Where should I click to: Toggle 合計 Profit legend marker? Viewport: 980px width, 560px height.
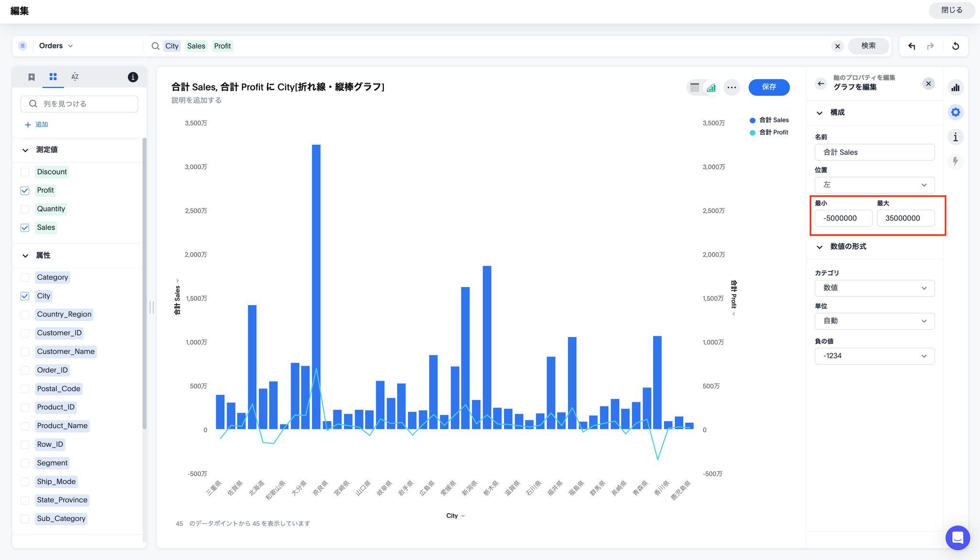point(752,133)
